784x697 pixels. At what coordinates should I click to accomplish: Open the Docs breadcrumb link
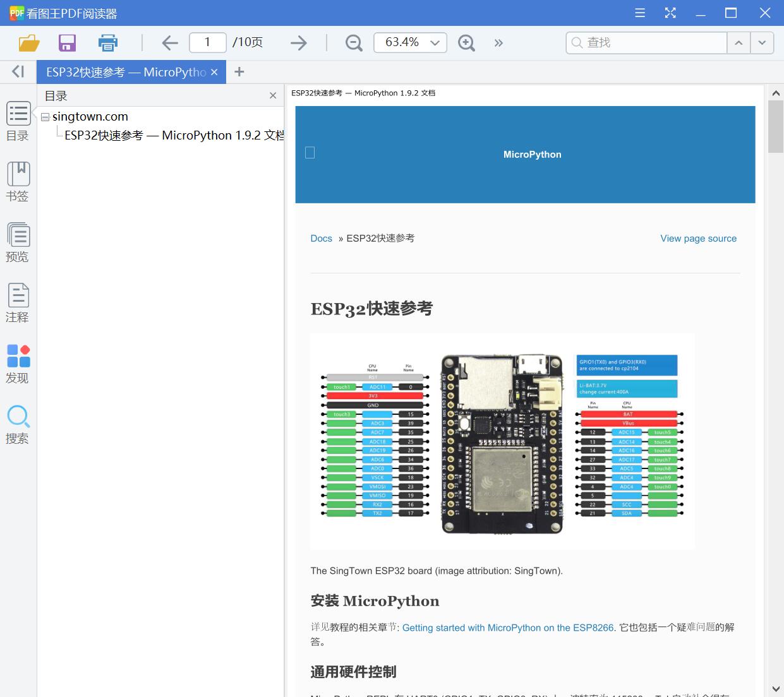click(x=321, y=238)
